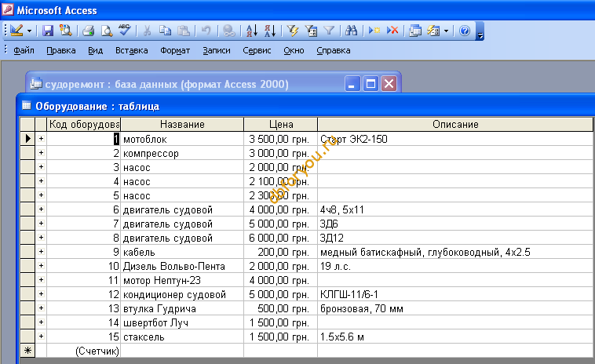Image resolution: width=595 pixels, height=364 pixels.
Task: Select row selector for мотоблок record
Action: pos(27,139)
